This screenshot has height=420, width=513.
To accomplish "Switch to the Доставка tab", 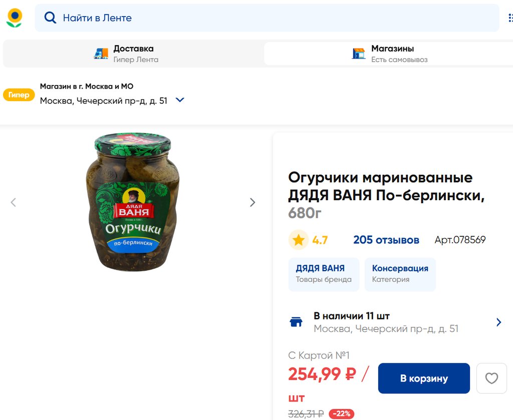I will point(133,54).
